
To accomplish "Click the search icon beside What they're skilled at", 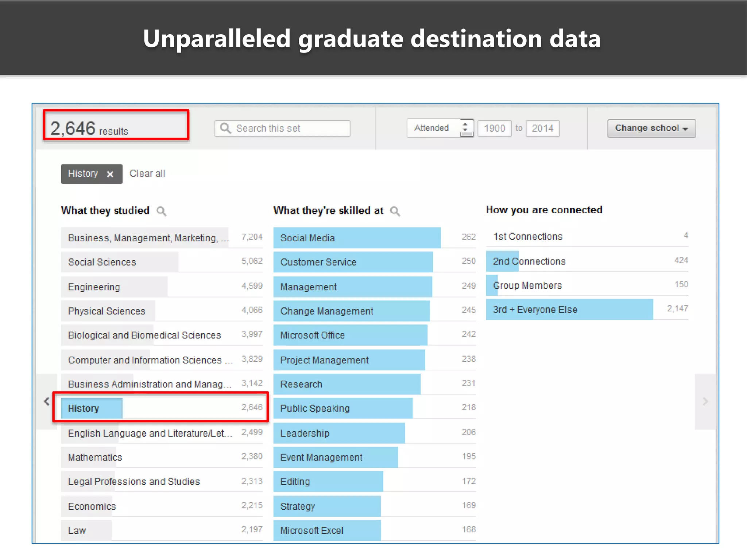I will 395,211.
